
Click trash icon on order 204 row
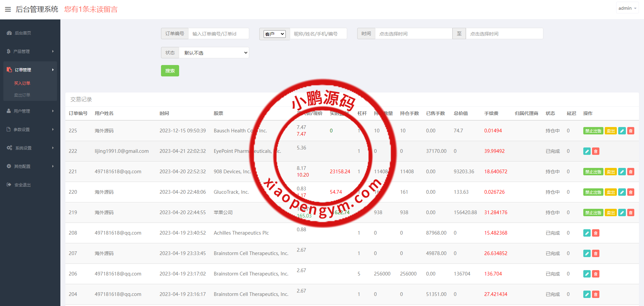tap(595, 295)
